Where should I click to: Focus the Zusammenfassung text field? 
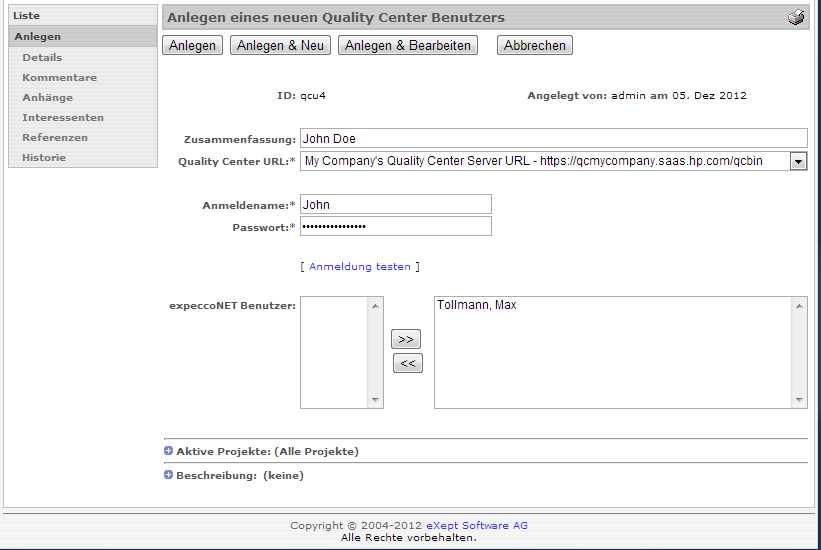click(x=553, y=139)
